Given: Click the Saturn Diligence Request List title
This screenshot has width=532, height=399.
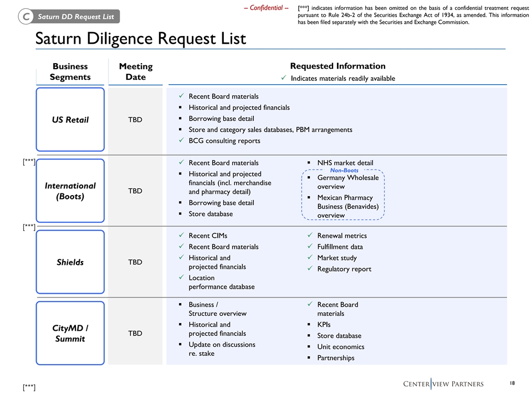Looking at the screenshot, I should [x=140, y=38].
